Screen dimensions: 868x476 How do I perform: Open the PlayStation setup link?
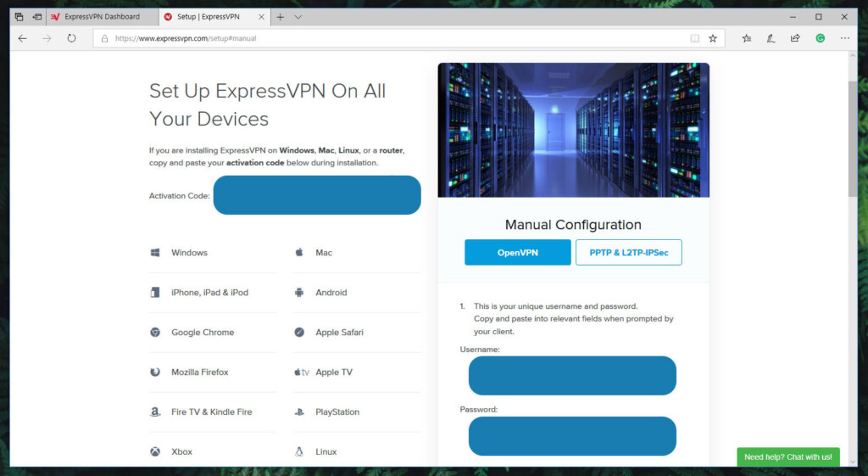pyautogui.click(x=337, y=412)
